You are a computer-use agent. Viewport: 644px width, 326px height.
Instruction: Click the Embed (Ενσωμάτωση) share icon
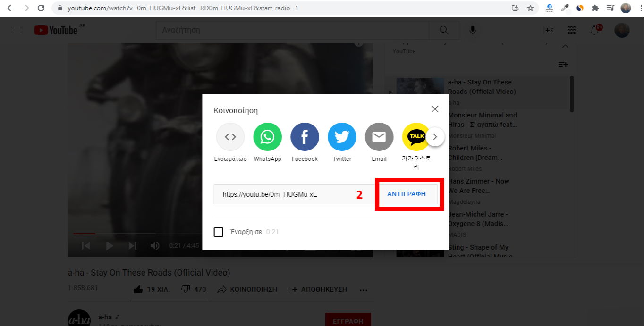[230, 137]
